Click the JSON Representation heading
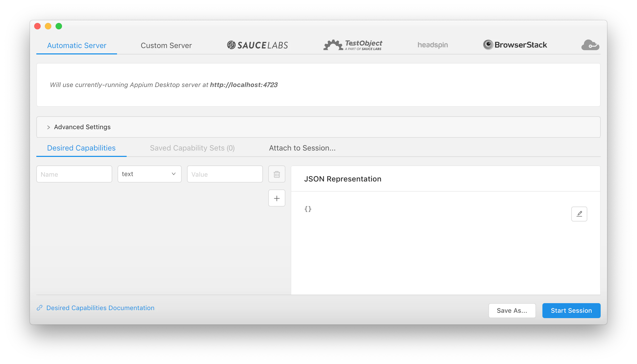 tap(343, 179)
